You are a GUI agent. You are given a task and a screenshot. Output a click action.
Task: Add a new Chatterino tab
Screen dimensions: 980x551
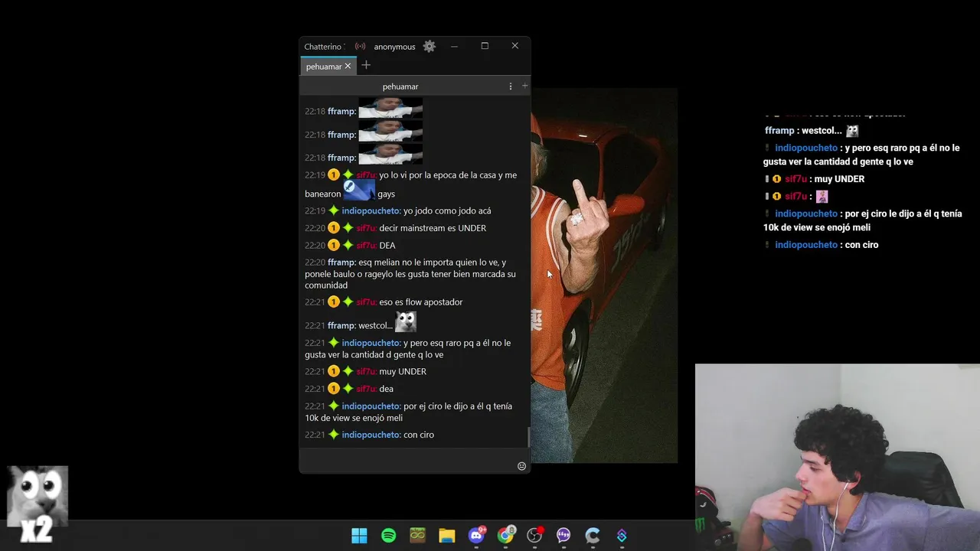click(x=366, y=65)
